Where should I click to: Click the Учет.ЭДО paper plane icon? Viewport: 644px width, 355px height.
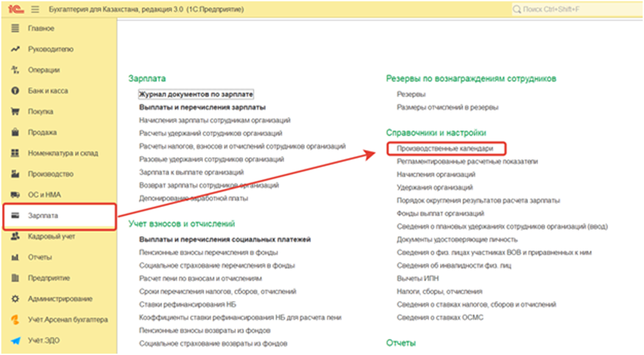(14, 341)
